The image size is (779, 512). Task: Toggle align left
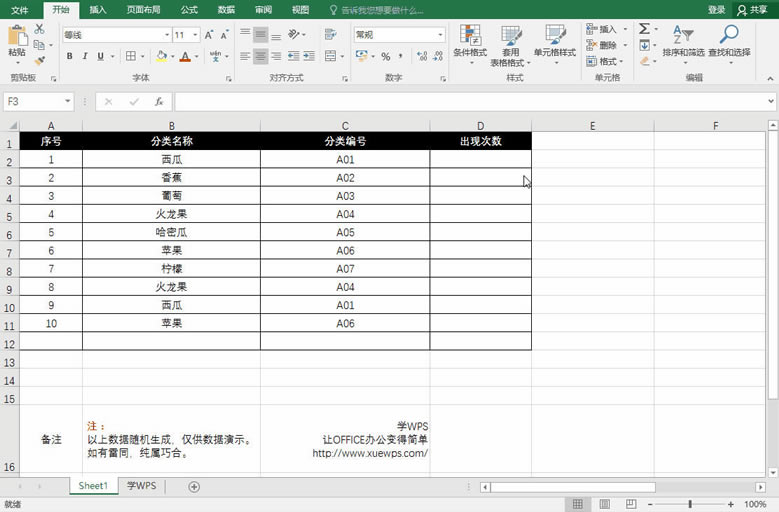pos(245,56)
